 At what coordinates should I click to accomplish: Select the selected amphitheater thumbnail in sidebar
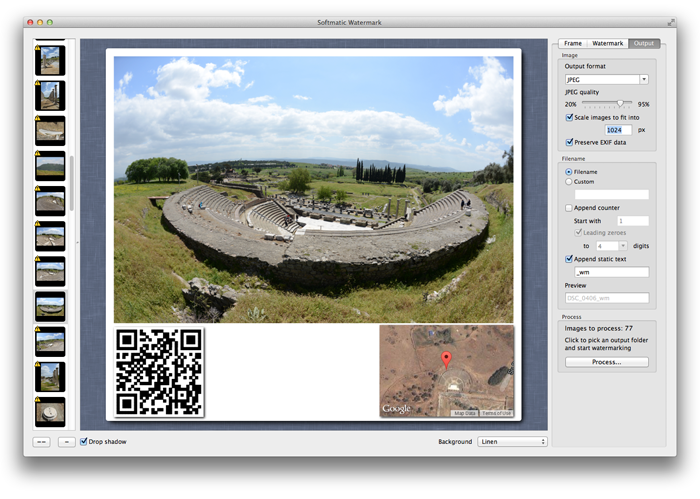point(50,307)
